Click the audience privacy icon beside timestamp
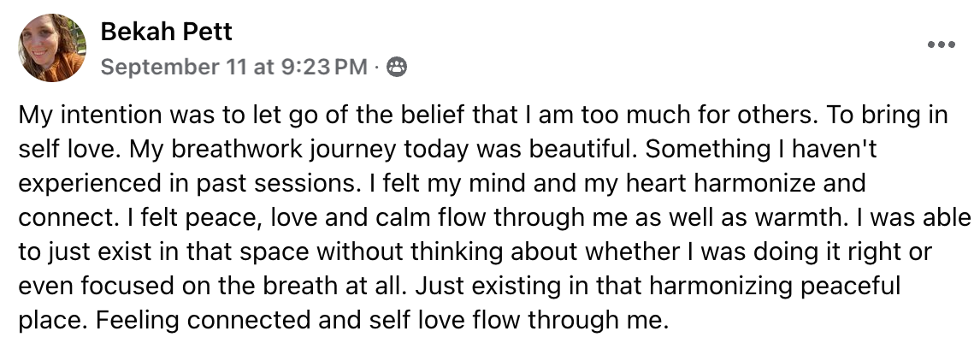980x349 pixels. (397, 67)
